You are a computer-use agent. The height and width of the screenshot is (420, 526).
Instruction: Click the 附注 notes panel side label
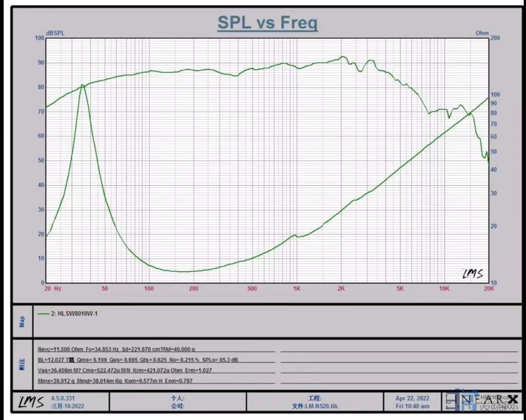pos(22,365)
